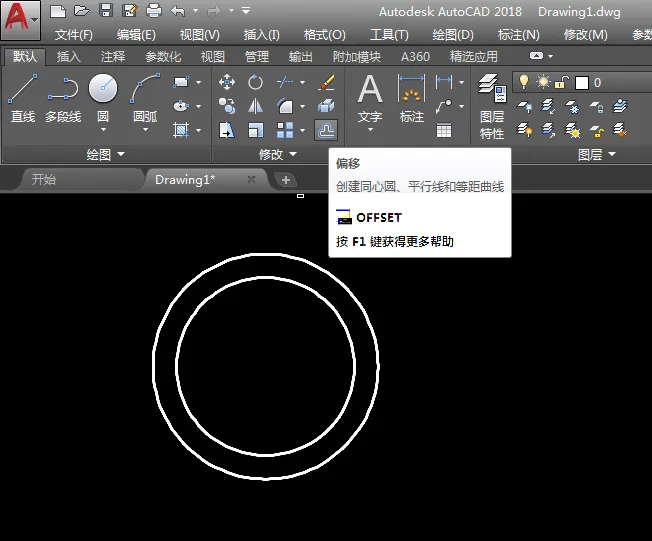This screenshot has height=541, width=652.
Task: Expand the Rectangle flyout arrow
Action: [x=198, y=82]
